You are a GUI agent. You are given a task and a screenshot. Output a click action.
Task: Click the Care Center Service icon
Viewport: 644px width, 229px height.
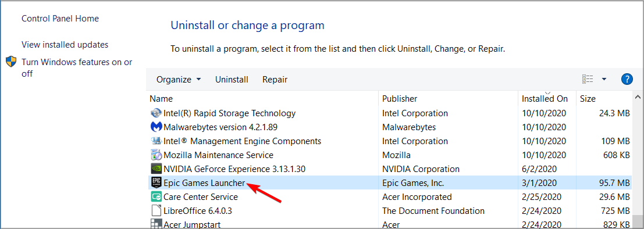[x=156, y=197]
